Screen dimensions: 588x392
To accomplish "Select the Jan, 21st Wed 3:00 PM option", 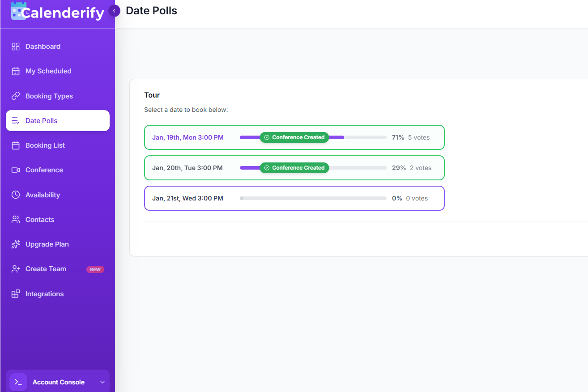I will tap(187, 198).
